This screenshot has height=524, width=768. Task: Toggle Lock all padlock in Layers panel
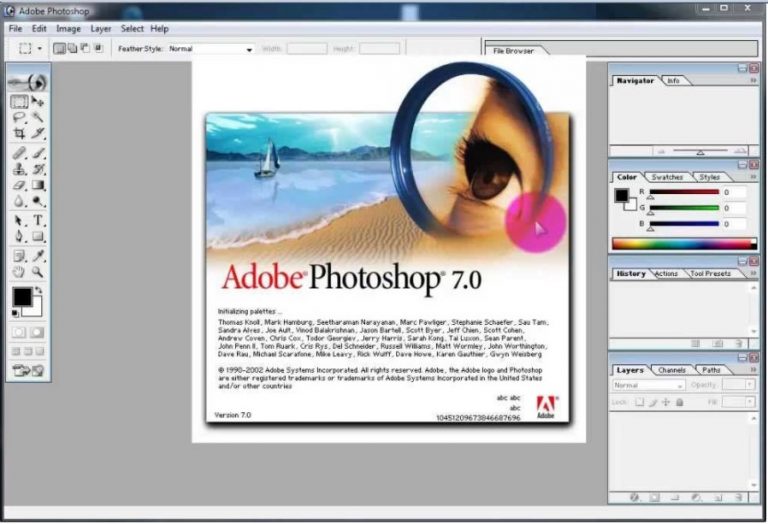(x=679, y=402)
